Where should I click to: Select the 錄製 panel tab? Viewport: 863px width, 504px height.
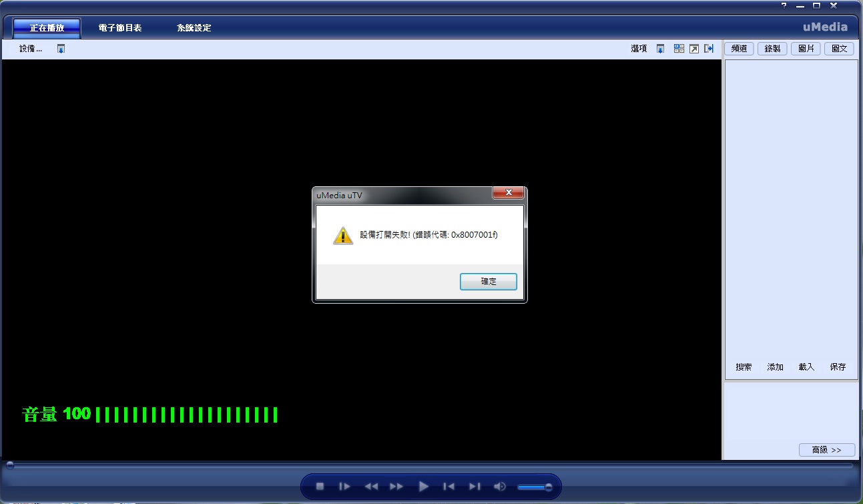[772, 49]
